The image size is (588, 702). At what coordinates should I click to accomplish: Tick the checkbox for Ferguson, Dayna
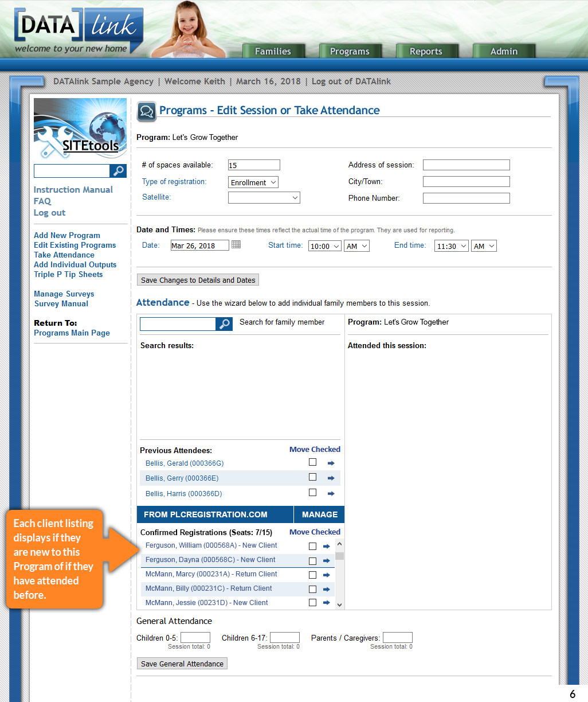[312, 561]
